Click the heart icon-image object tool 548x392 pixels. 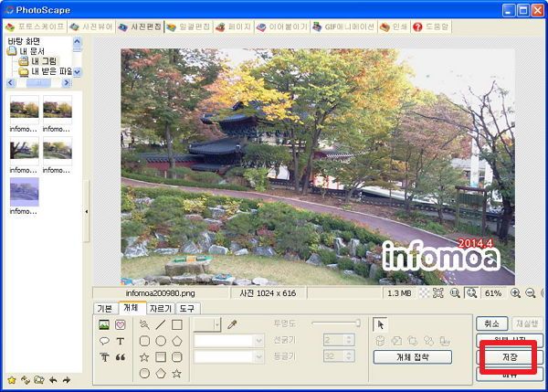pyautogui.click(x=121, y=325)
